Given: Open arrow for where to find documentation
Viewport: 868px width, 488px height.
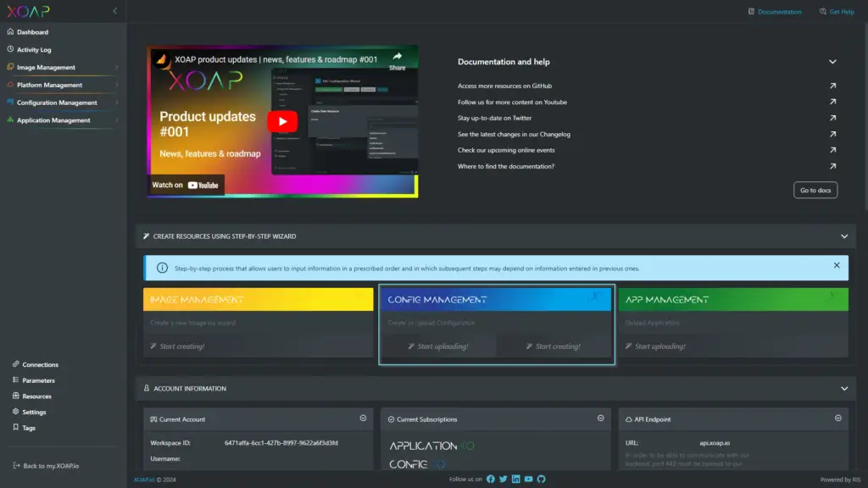Looking at the screenshot, I should point(832,166).
